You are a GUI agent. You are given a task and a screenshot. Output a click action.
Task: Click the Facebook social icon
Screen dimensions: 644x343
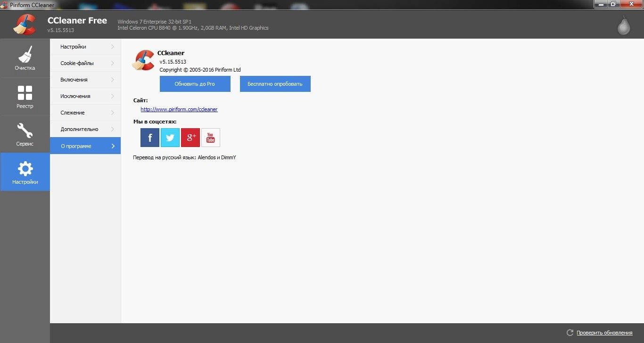[x=150, y=138]
